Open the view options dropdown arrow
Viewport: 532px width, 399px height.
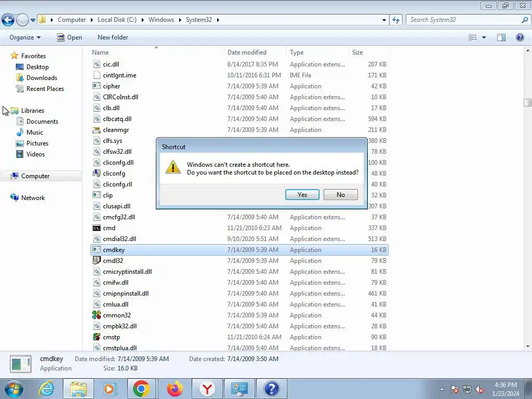484,37
